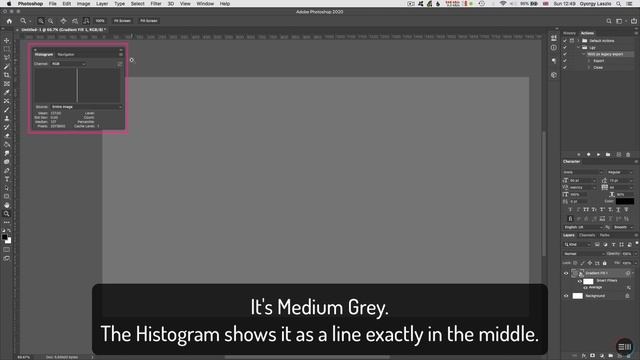
Task: Select the Eyedropper tool
Action: pos(7,92)
